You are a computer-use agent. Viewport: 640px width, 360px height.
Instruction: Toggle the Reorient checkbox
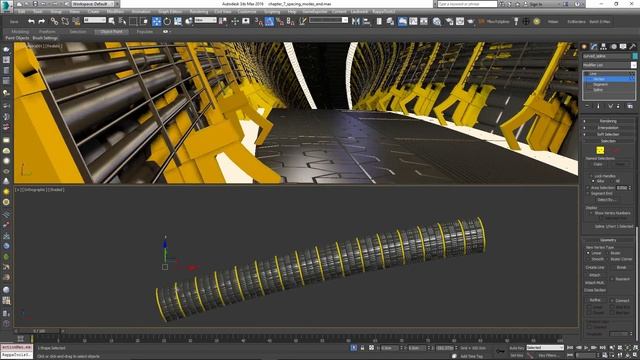(x=612, y=279)
